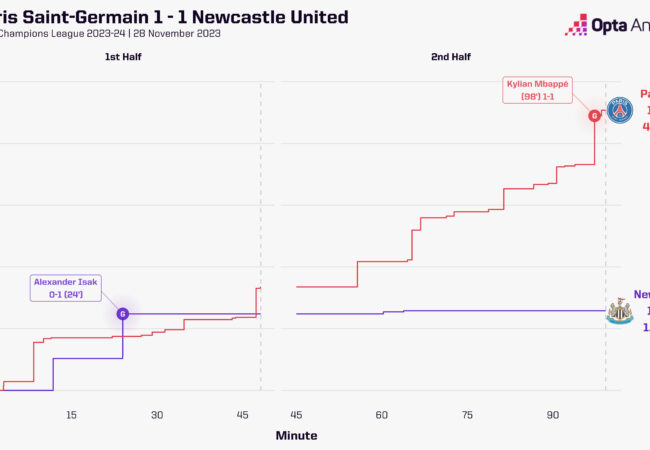Screen dimensions: 650x450
Task: Select the red Mbappé goal marker
Action: [x=595, y=116]
